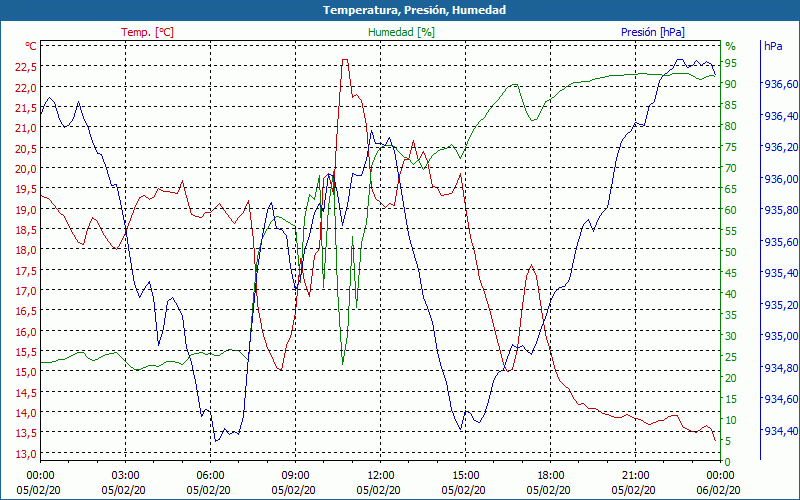Click time axis label '18:00'

(x=551, y=476)
